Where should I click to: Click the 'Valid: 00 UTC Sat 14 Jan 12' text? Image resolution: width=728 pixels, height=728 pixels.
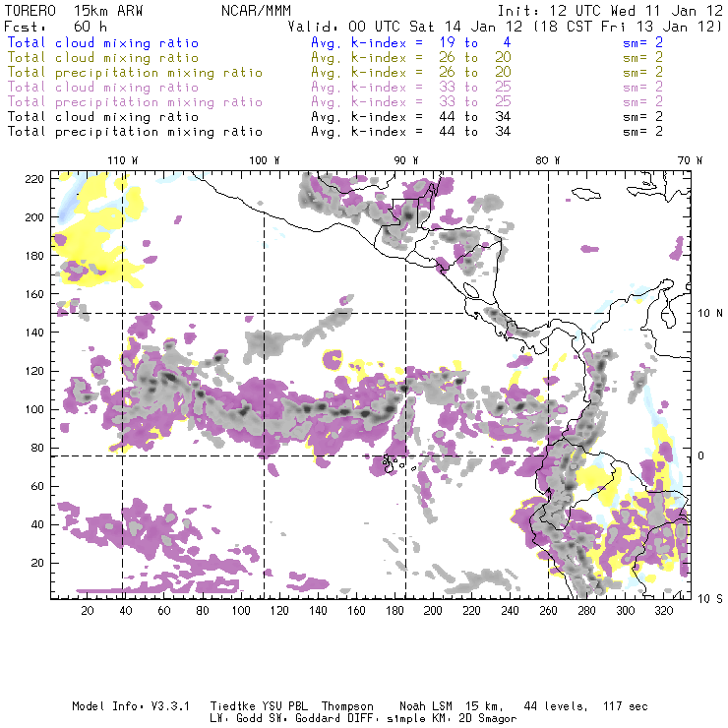click(x=405, y=27)
